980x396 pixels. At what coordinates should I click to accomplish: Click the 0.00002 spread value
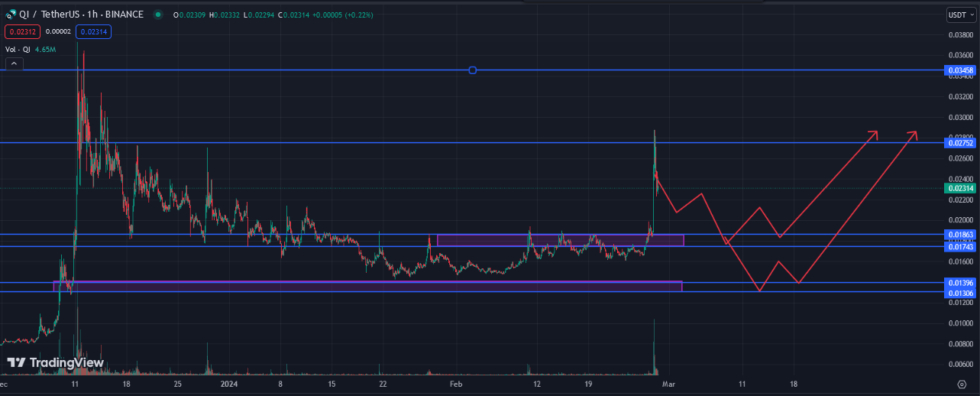coord(58,31)
